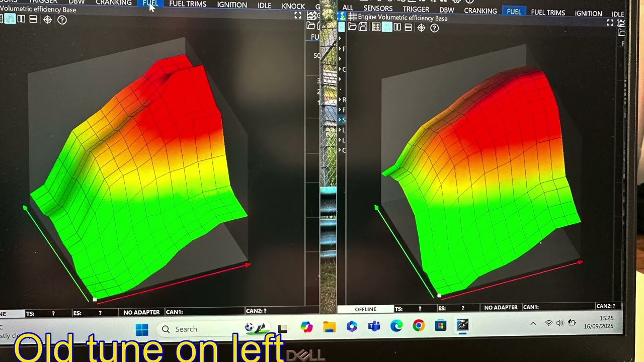Open Microsoft Teams from taskbar
This screenshot has height=362, width=644.
click(374, 326)
